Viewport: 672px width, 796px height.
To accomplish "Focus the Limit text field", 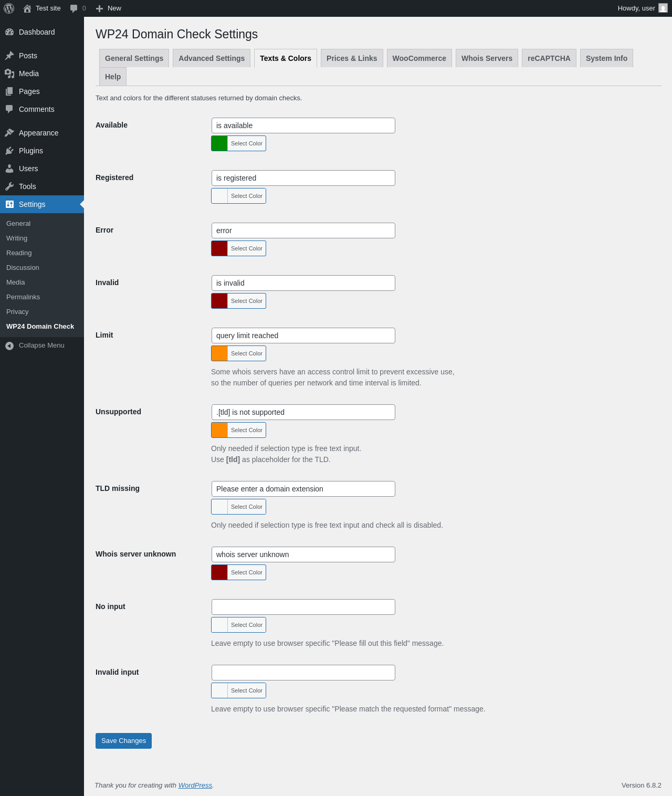I will 303,336.
